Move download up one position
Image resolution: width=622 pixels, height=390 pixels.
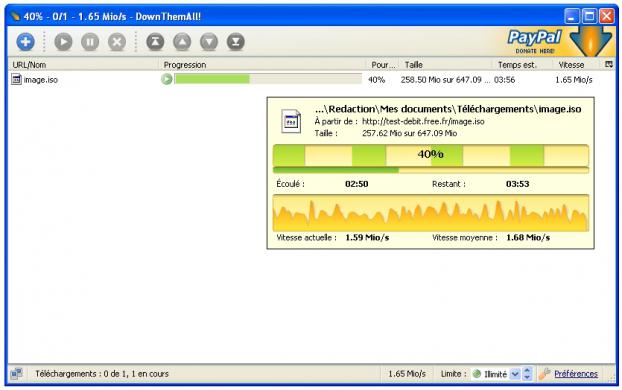[x=182, y=42]
